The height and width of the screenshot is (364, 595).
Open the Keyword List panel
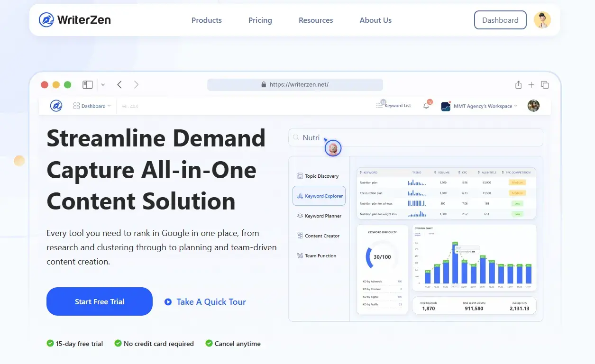pos(394,105)
